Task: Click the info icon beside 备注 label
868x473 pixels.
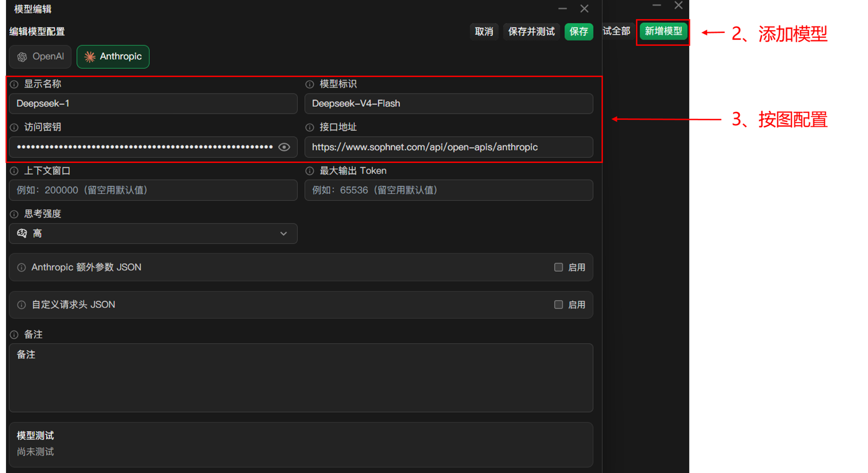Action: 14,335
